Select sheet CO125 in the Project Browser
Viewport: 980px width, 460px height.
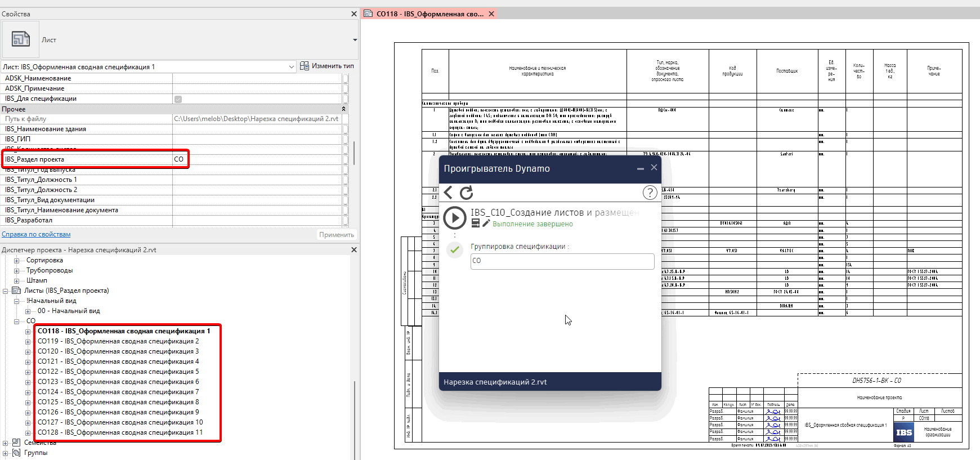[x=118, y=402]
